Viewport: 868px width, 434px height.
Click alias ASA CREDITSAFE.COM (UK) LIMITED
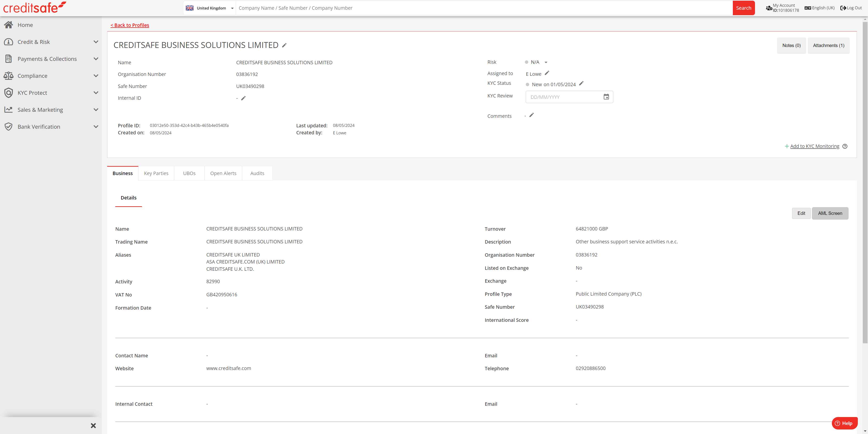coord(245,262)
